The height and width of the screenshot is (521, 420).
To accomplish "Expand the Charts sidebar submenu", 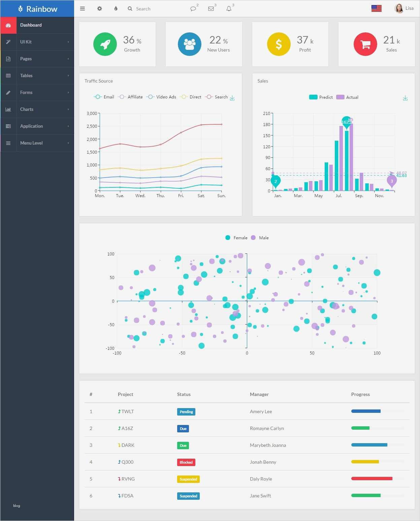I will coord(37,109).
